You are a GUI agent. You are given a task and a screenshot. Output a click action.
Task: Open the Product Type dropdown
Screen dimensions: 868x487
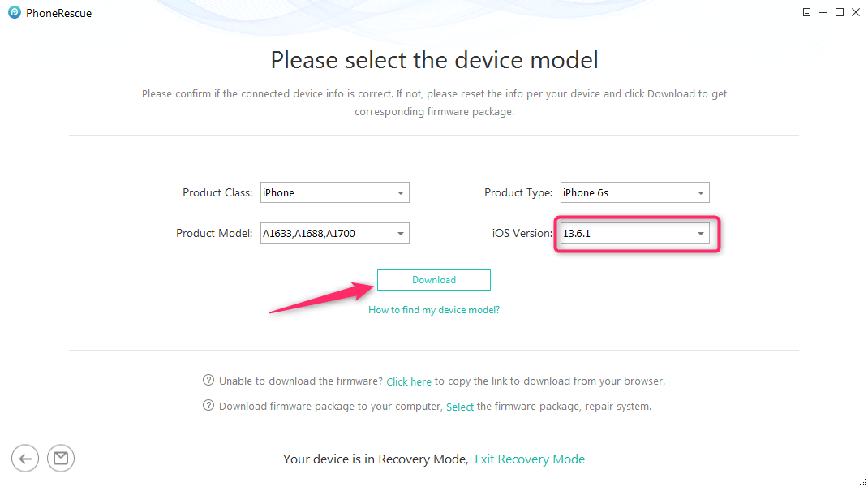pos(634,192)
